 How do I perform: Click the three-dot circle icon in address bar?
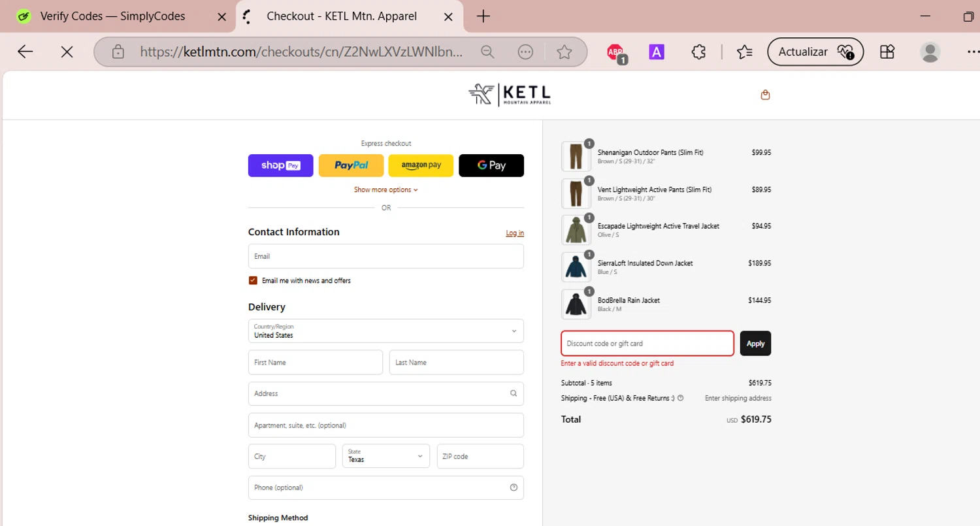[x=525, y=52]
